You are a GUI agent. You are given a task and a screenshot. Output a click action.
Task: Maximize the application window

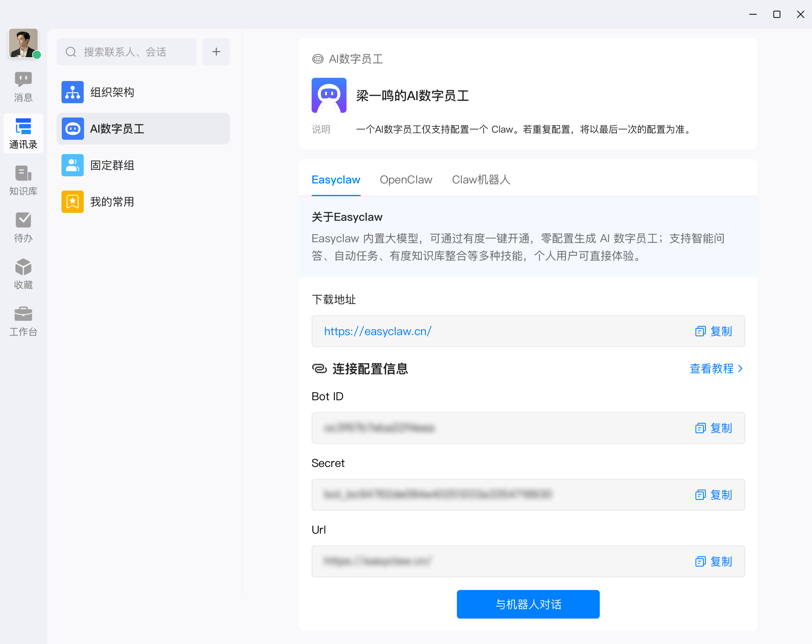[777, 14]
